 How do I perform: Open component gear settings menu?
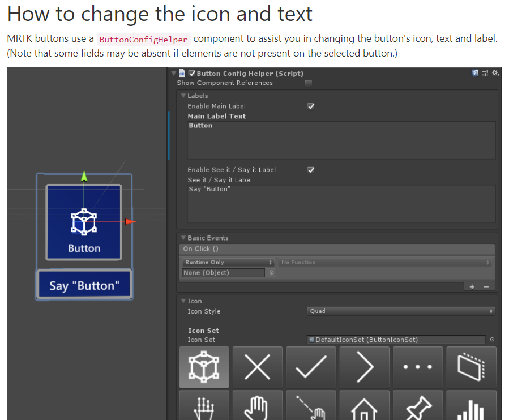click(495, 73)
